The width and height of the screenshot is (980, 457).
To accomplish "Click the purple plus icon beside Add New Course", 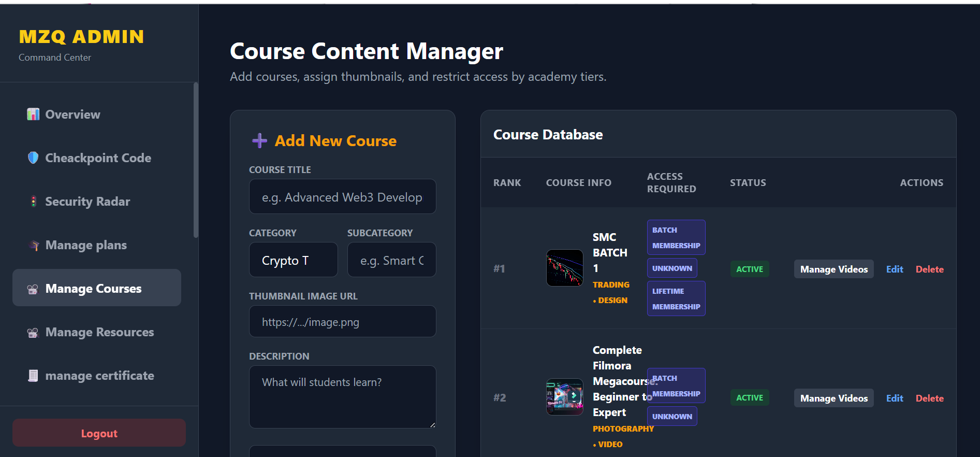I will click(259, 141).
